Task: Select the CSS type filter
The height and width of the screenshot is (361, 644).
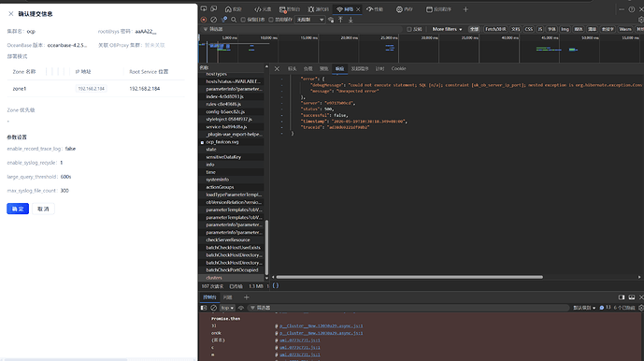Action: 529,29
